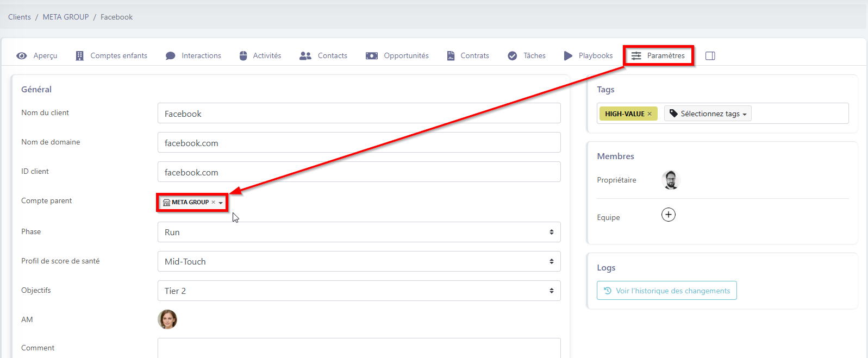Click the AM avatar photo
This screenshot has width=868, height=358.
(x=167, y=319)
